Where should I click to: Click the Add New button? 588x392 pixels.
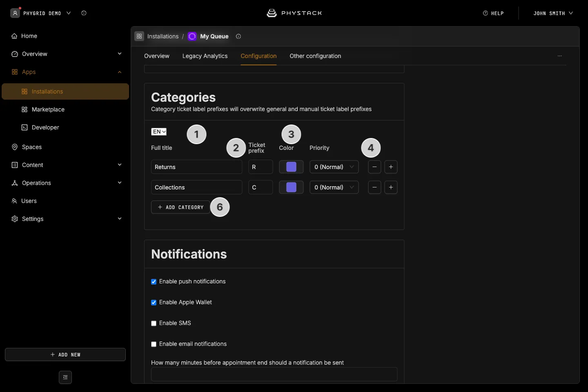pos(65,354)
